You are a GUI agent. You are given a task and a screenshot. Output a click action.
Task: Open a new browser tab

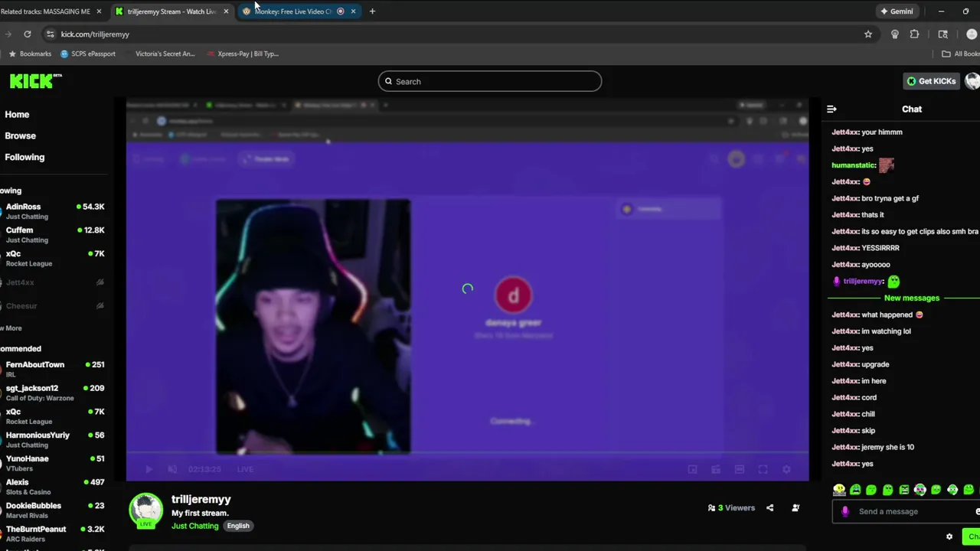tap(372, 11)
